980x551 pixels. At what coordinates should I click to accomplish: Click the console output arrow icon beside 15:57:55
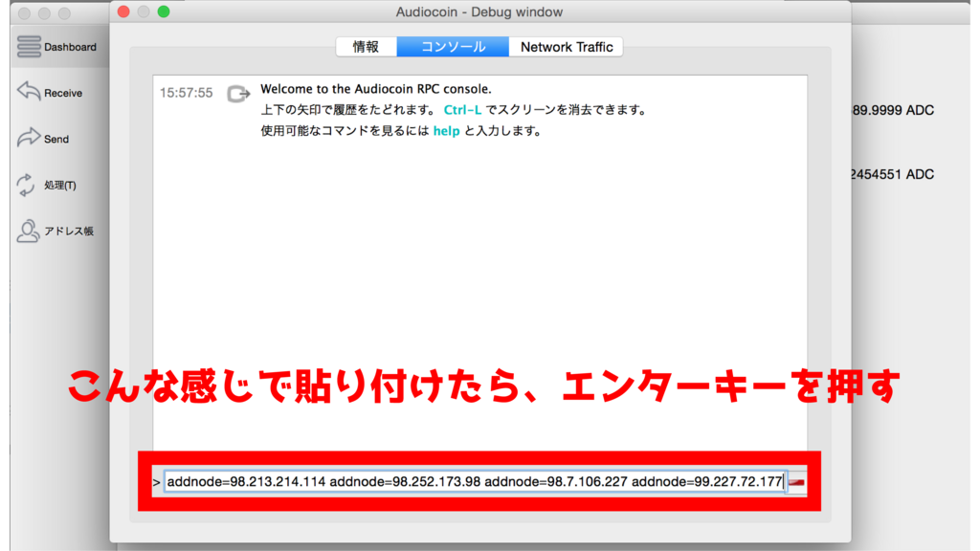click(x=238, y=94)
